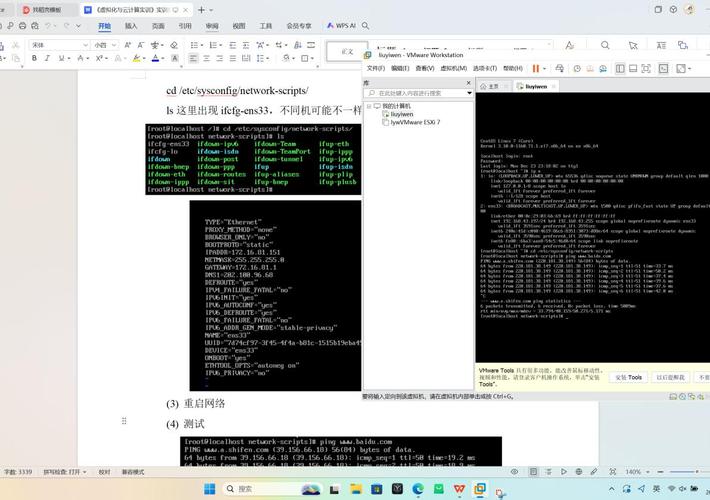Expand the bullet list dropdown
Viewport: 710px width, 500px height.
(x=201, y=45)
